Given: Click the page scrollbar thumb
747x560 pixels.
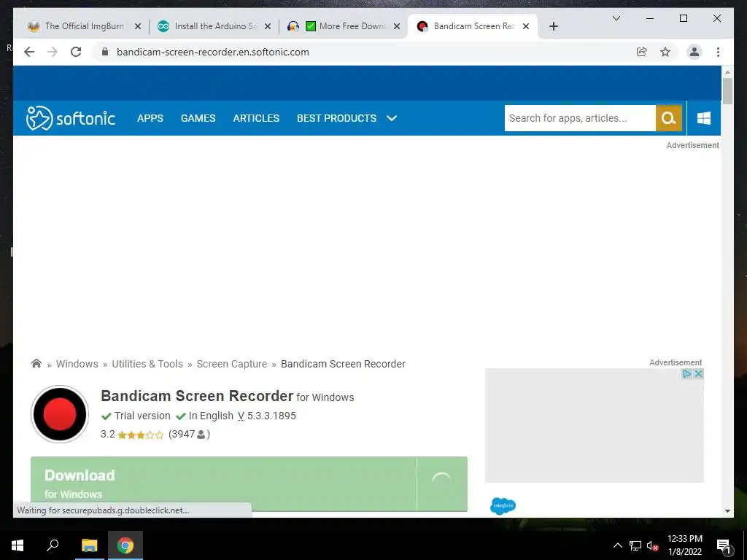Looking at the screenshot, I should click(727, 90).
